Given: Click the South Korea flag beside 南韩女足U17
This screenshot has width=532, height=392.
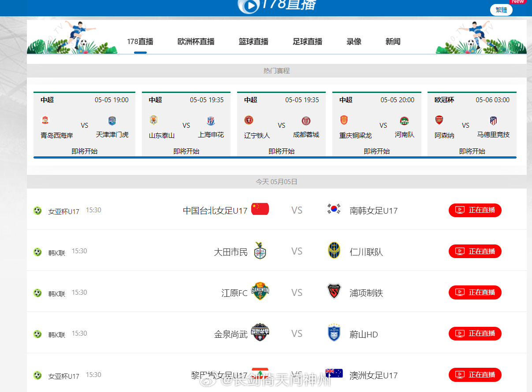Looking at the screenshot, I should pyautogui.click(x=334, y=209).
